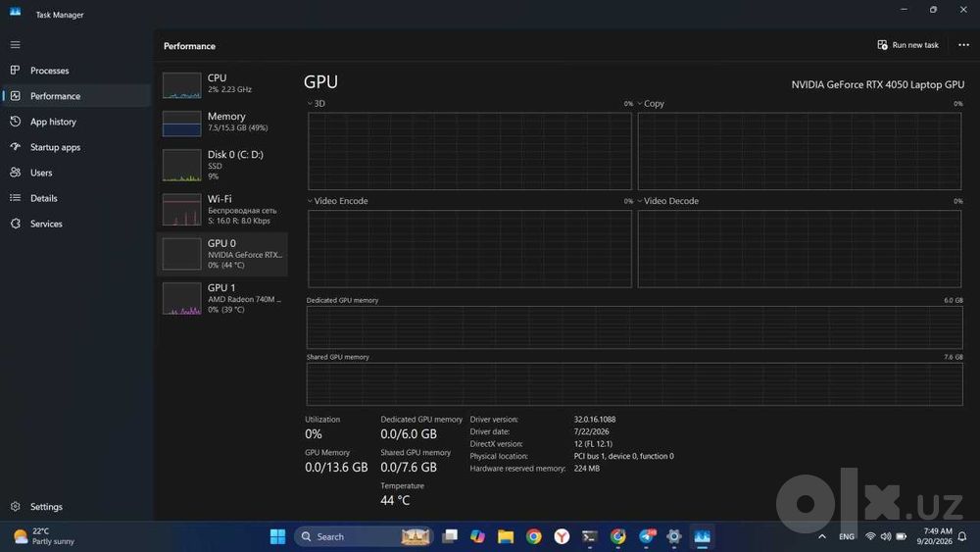Open the Wi-Fi network tray icon

click(x=870, y=536)
